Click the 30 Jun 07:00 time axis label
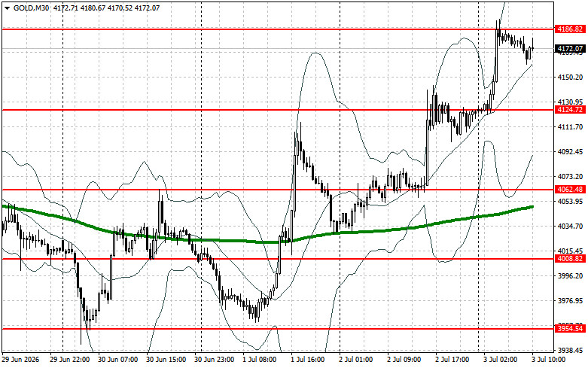Screen dimensions: 588x368 point(118,360)
